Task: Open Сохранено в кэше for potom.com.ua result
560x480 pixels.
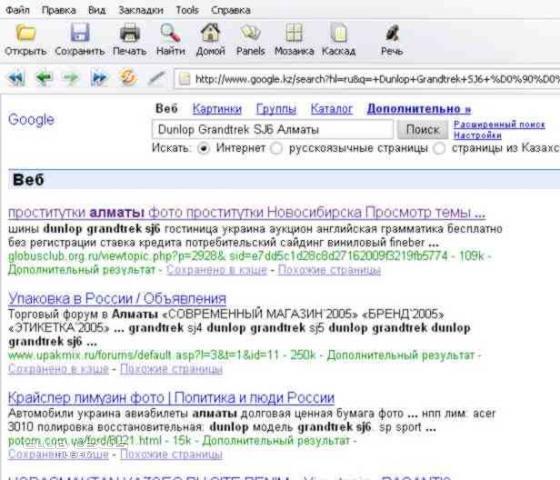Action: (58, 454)
